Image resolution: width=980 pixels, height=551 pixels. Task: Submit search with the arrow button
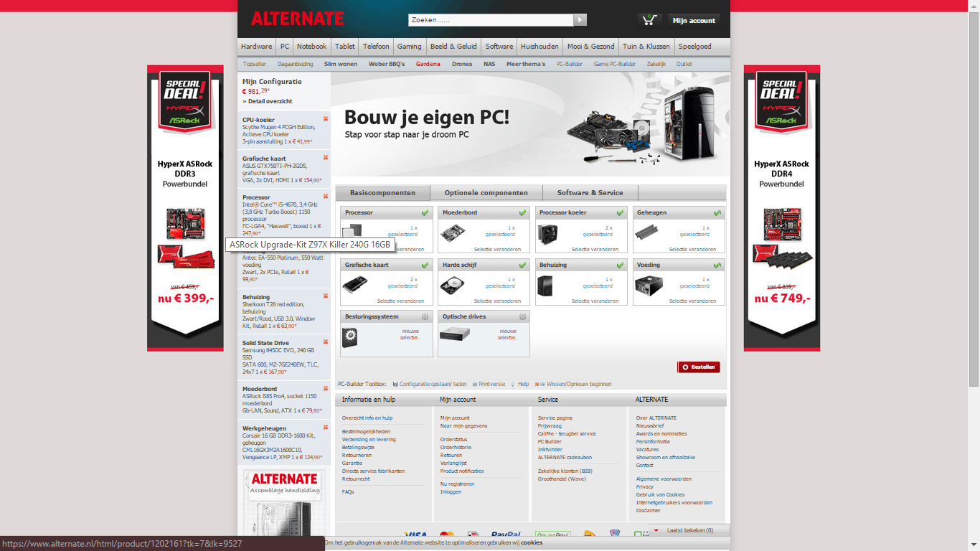pos(580,20)
